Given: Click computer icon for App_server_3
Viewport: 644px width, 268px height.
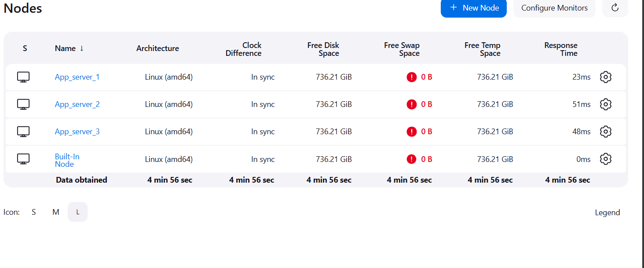Looking at the screenshot, I should click(x=23, y=132).
